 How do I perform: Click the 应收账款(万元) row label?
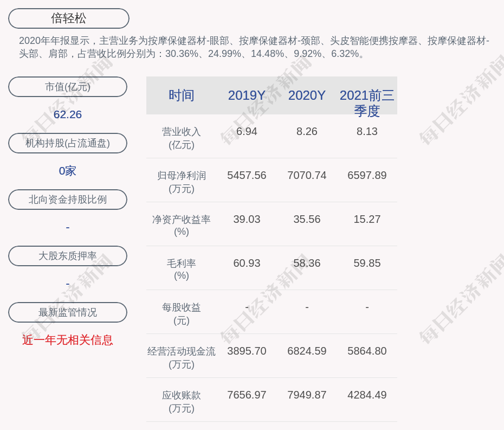pos(182,402)
